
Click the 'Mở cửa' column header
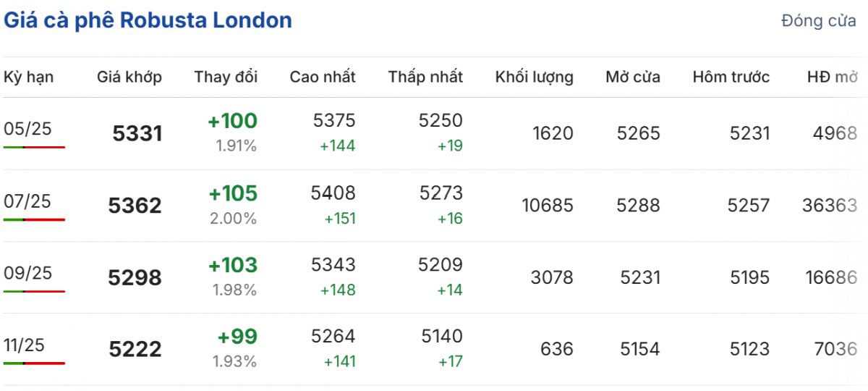point(633,77)
